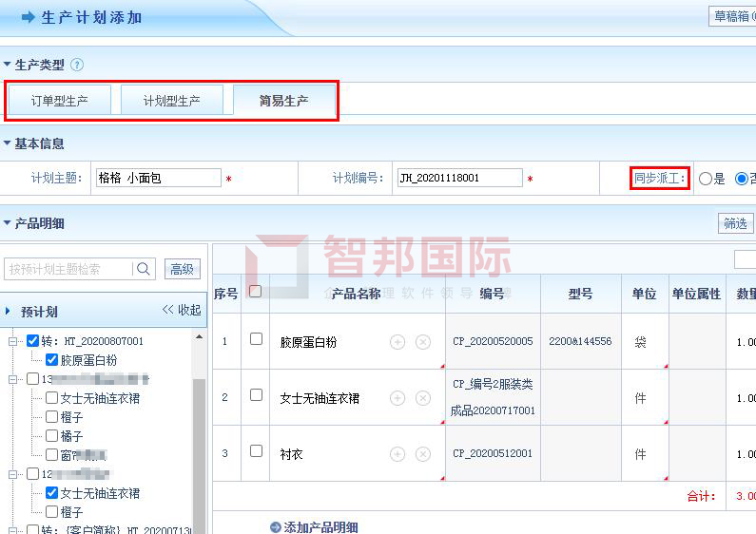Image resolution: width=756 pixels, height=534 pixels.
Task: Click the 添加产品明细 link
Action: tap(320, 527)
